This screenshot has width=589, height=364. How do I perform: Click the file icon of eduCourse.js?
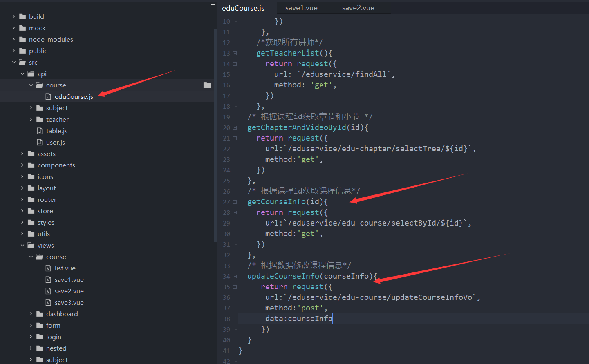coord(48,97)
